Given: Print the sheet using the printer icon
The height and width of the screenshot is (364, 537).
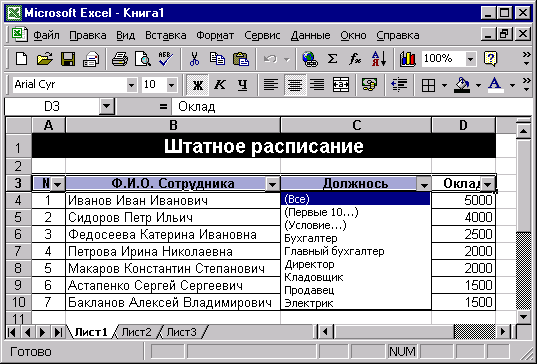Looking at the screenshot, I should click(x=120, y=59).
